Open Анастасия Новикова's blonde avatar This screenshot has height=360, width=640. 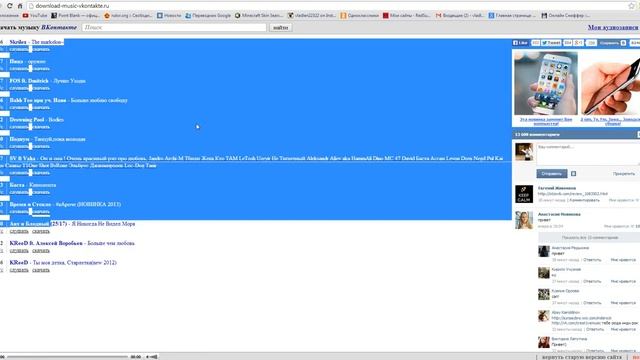tap(524, 220)
